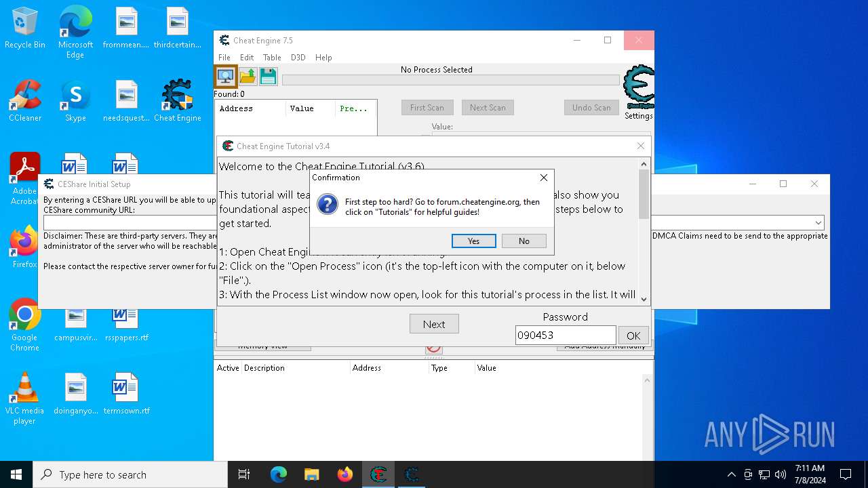This screenshot has height=488, width=868.
Task: Close the Confirmation dialog
Action: (543, 178)
